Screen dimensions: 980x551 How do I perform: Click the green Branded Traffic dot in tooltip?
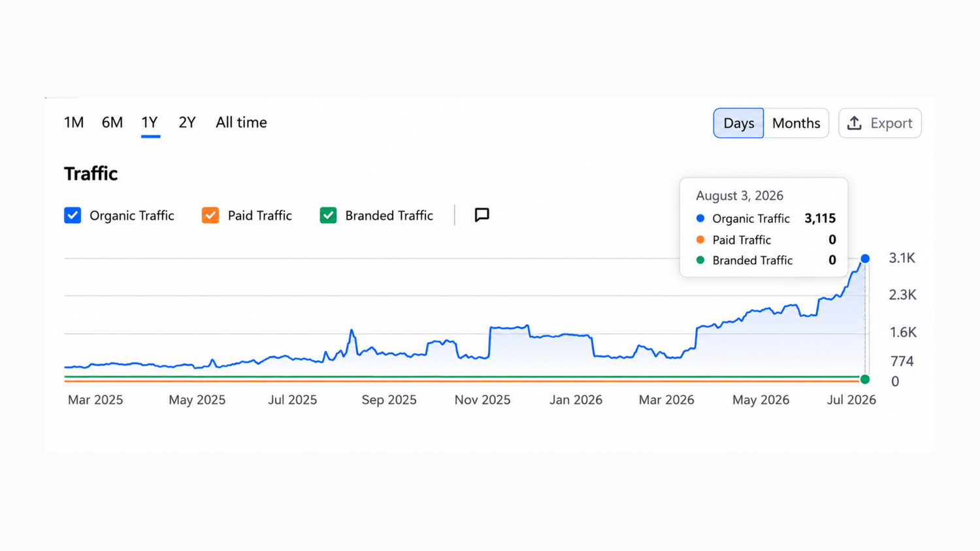(700, 260)
